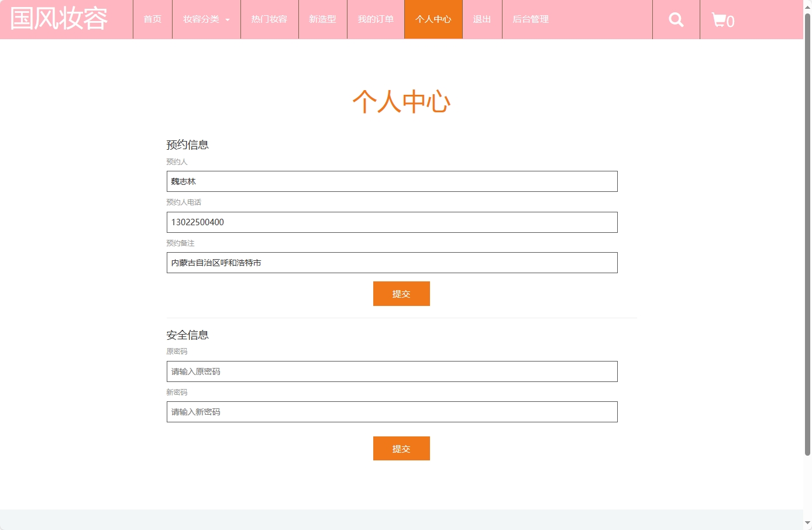Focus the 预约人电话 phone field
812x530 pixels.
[x=391, y=222]
